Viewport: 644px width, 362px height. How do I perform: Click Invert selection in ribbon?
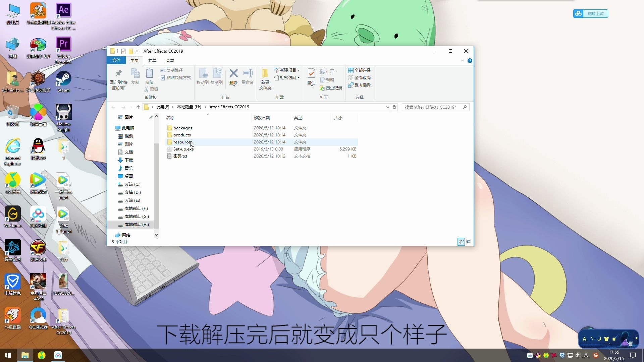point(359,85)
